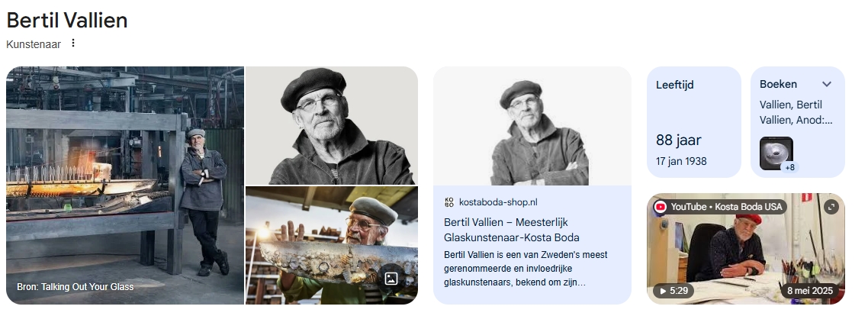This screenshot has width=868, height=316.
Task: Expand the Boeken chevron
Action: pos(827,84)
